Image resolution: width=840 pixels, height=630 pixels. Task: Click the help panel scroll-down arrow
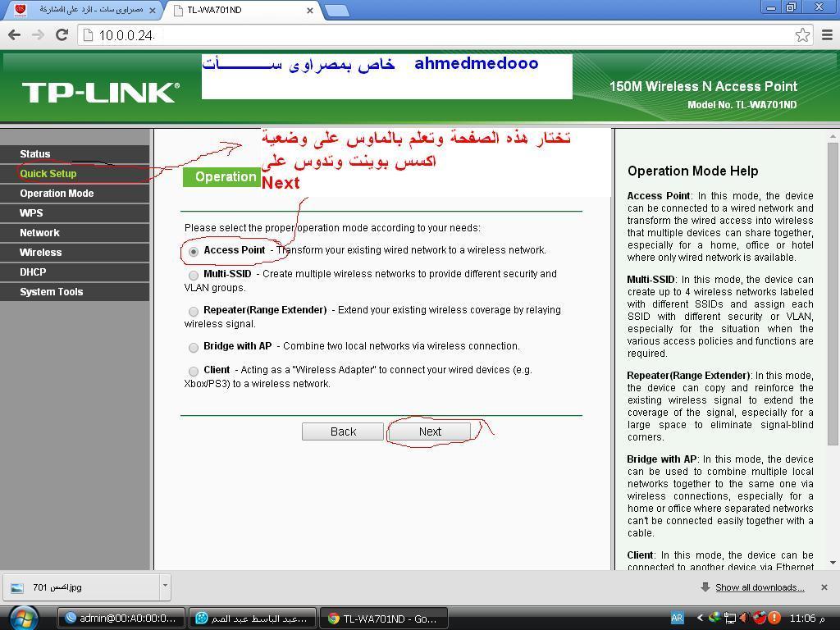pyautogui.click(x=833, y=563)
